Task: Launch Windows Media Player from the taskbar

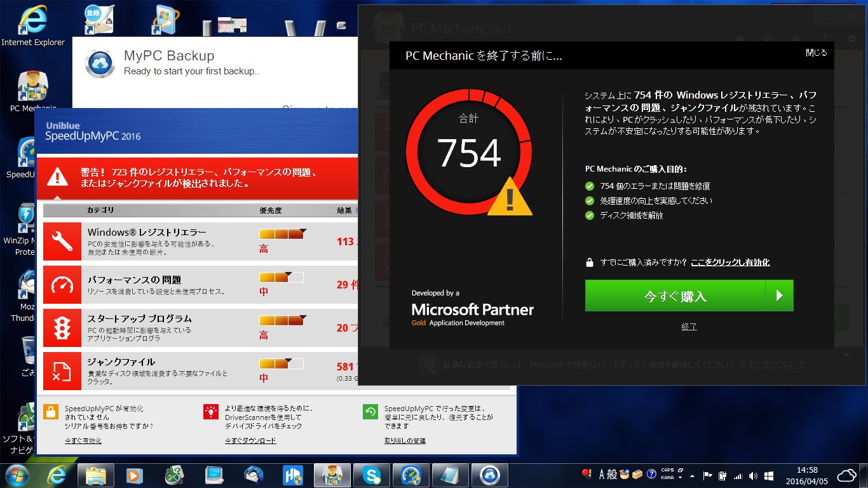Action: [x=134, y=475]
